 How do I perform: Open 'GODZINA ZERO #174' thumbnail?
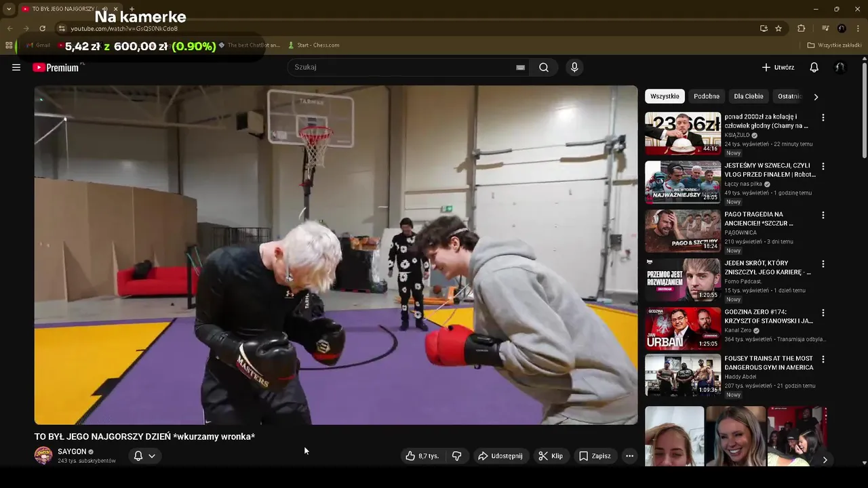[683, 329]
